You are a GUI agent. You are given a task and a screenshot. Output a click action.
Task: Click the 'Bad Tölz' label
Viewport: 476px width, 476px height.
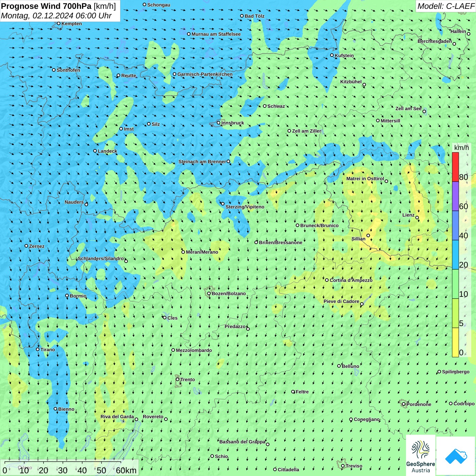click(x=255, y=16)
